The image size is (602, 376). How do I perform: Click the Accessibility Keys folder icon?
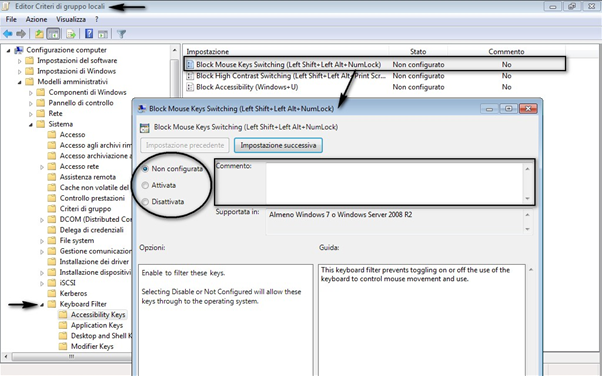(x=63, y=315)
